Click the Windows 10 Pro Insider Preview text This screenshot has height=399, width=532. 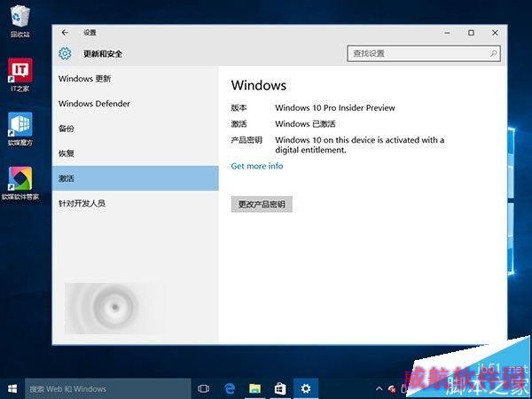[335, 108]
